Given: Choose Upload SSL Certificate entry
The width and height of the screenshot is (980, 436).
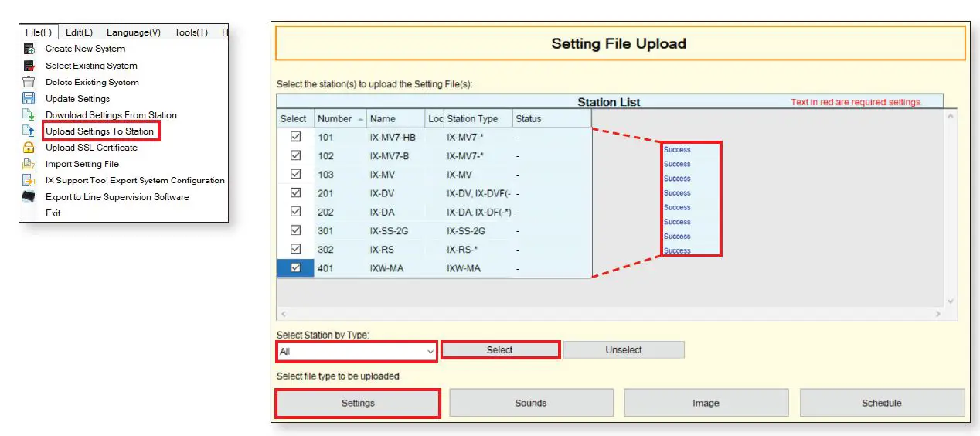Looking at the screenshot, I should pos(91,148).
